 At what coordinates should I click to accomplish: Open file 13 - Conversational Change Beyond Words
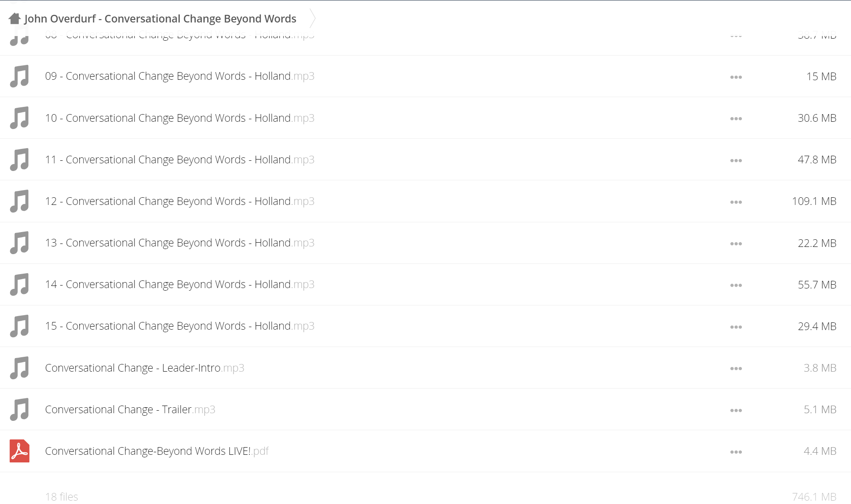[180, 242]
